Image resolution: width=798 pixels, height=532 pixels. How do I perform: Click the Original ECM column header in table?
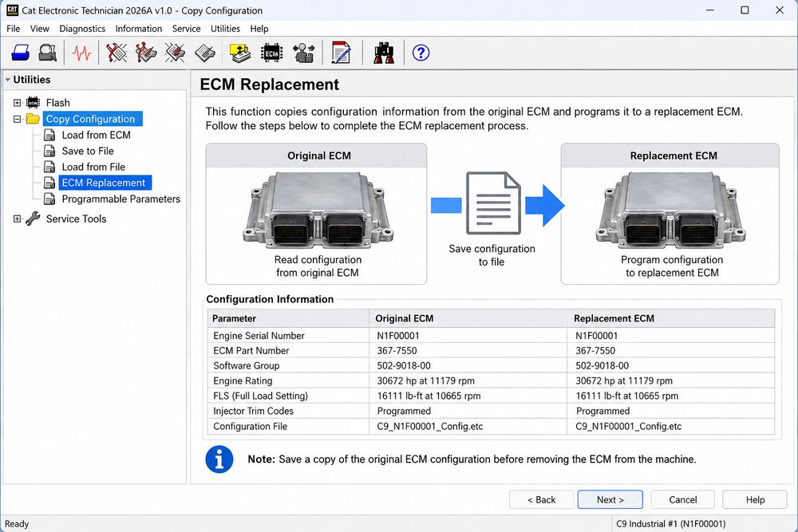click(468, 318)
